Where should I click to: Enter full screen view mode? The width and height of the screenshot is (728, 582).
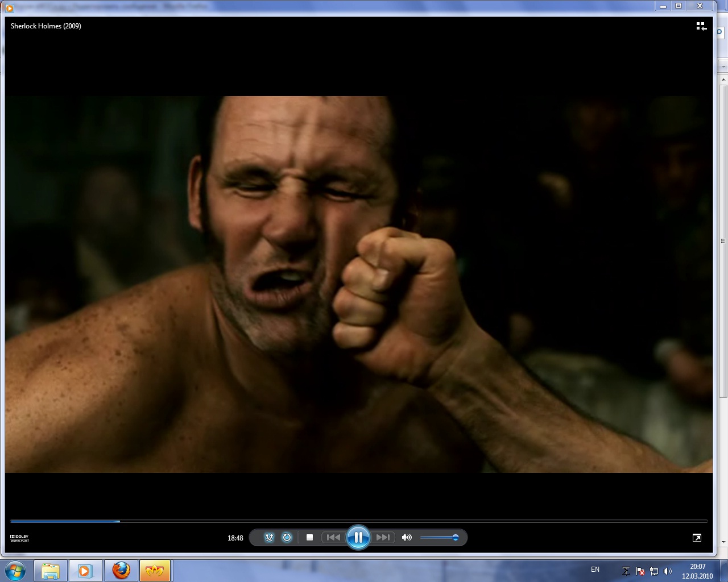pyautogui.click(x=697, y=538)
